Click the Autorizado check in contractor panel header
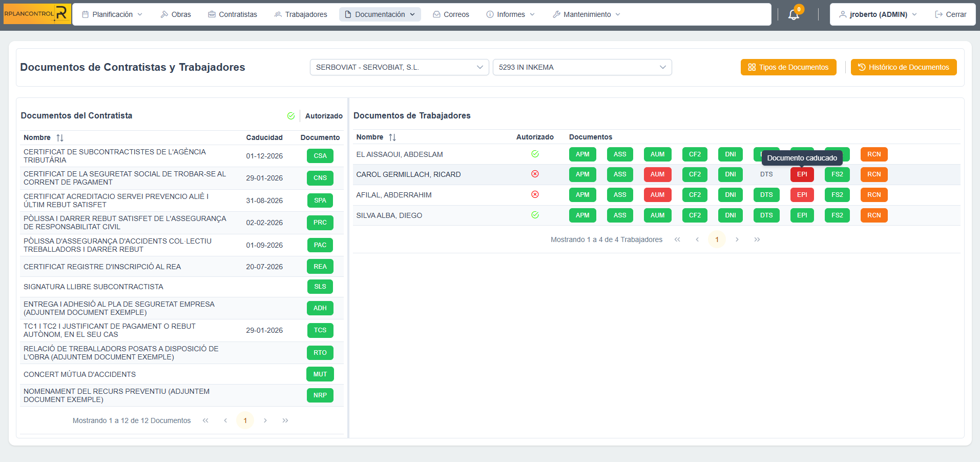Image resolution: width=980 pixels, height=462 pixels. pyautogui.click(x=291, y=115)
